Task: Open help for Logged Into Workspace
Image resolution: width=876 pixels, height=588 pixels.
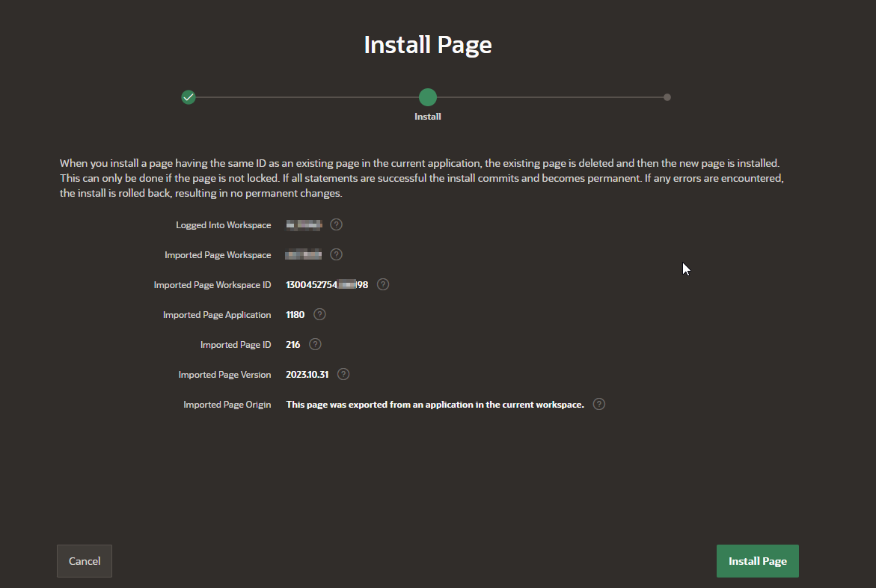Action: [x=336, y=224]
